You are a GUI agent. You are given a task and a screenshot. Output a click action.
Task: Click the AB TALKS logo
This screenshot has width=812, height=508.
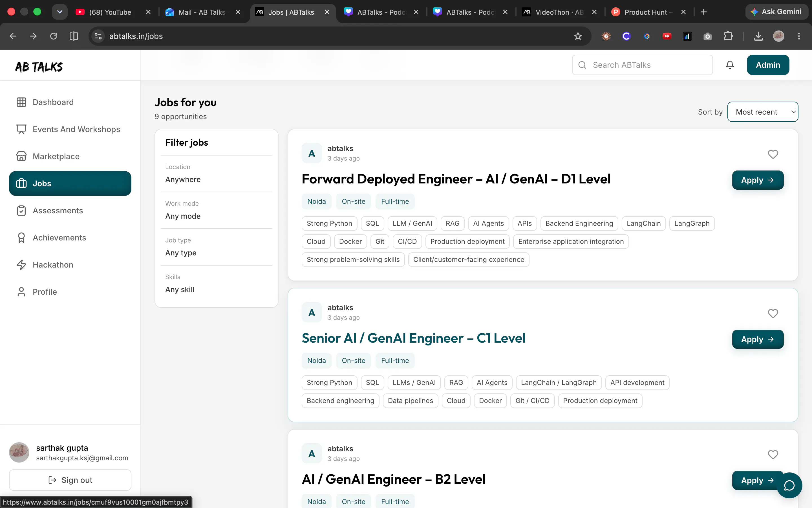[x=39, y=67]
